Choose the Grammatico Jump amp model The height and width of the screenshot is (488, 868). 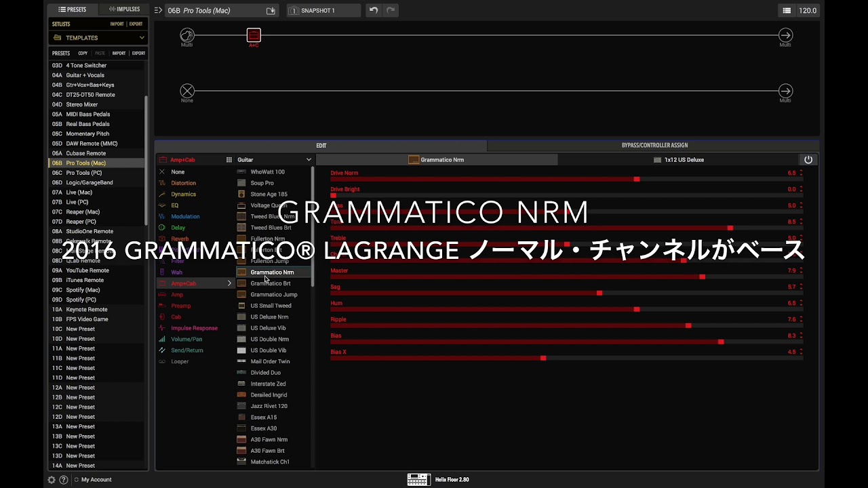pos(273,295)
